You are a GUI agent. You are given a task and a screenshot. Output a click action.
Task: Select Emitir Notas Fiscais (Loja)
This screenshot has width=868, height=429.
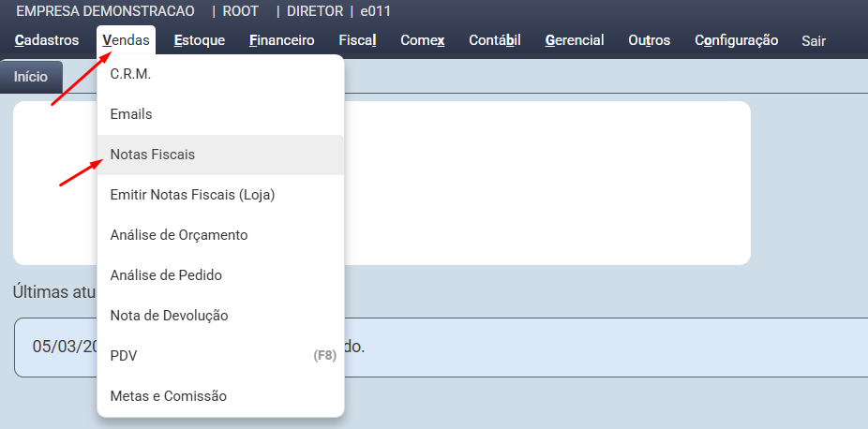click(x=191, y=195)
